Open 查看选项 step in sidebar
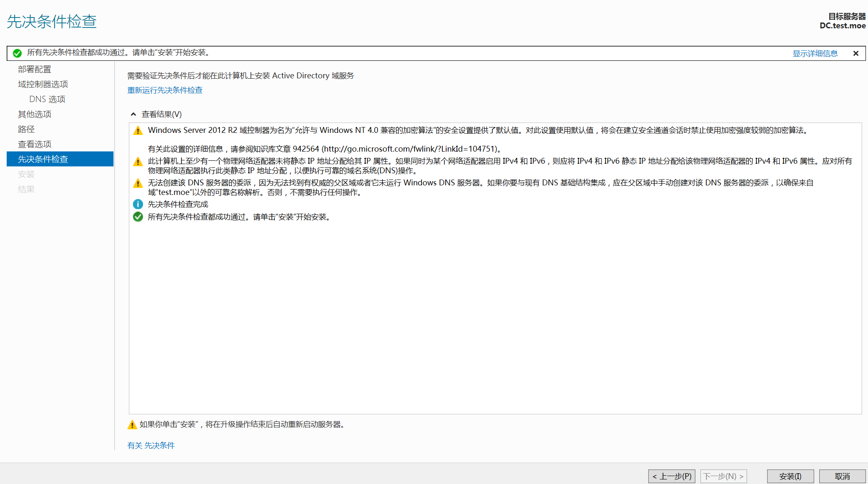The image size is (868, 484). pyautogui.click(x=35, y=144)
